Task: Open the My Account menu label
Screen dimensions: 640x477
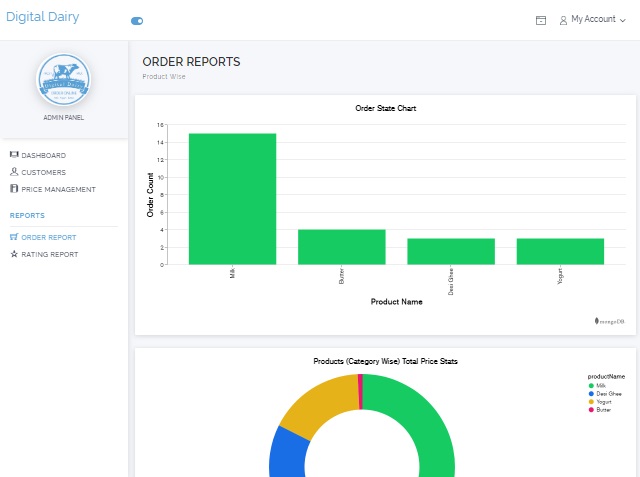Action: point(593,19)
